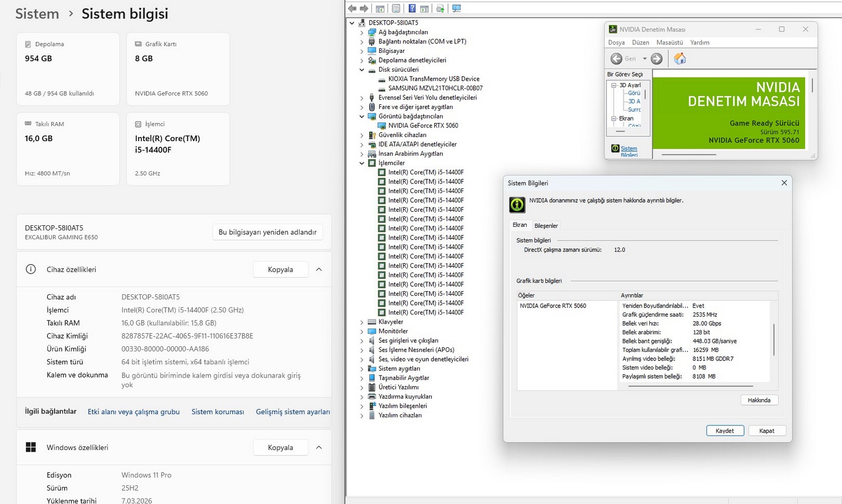Screen dimensions: 842x504
Task: Switch to the Bileşenler tab
Action: click(546, 226)
